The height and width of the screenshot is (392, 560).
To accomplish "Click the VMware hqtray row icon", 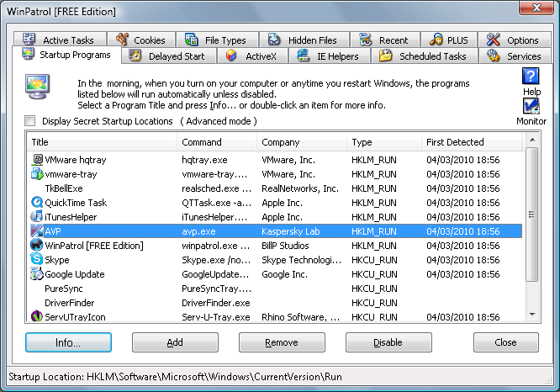I will [x=37, y=159].
